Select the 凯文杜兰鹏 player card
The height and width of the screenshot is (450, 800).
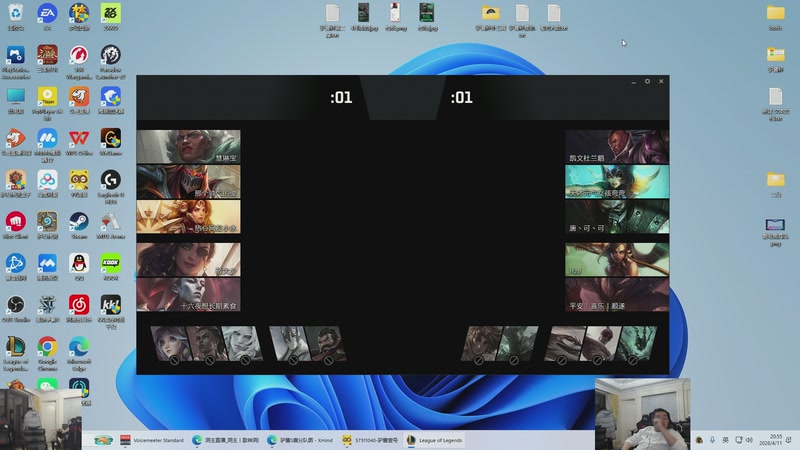tap(617, 146)
